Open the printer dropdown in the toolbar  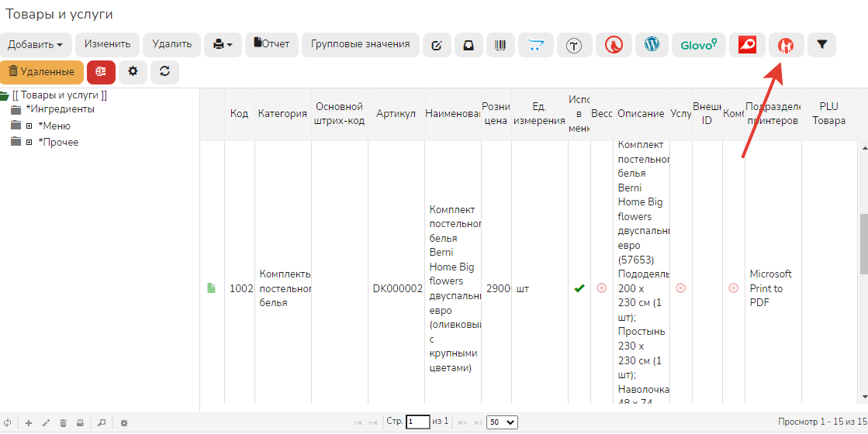223,45
